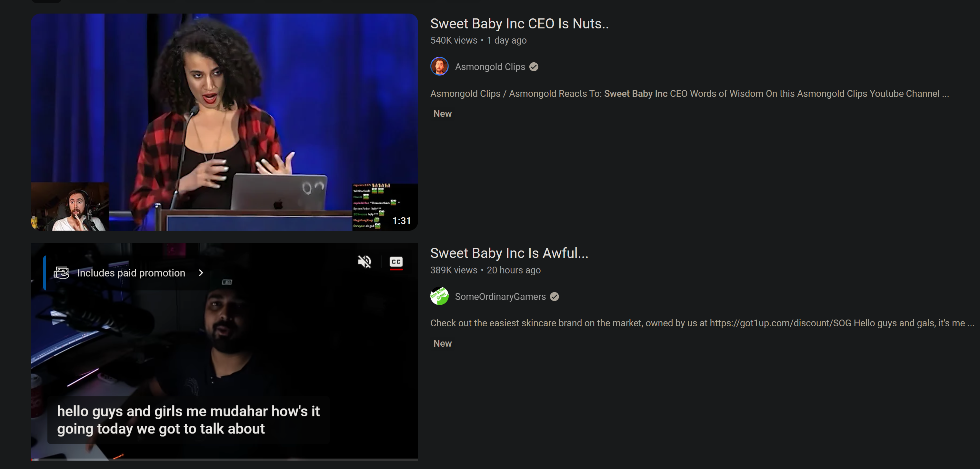Play the Asmongold video thumbnail
980x469 pixels.
(x=225, y=114)
